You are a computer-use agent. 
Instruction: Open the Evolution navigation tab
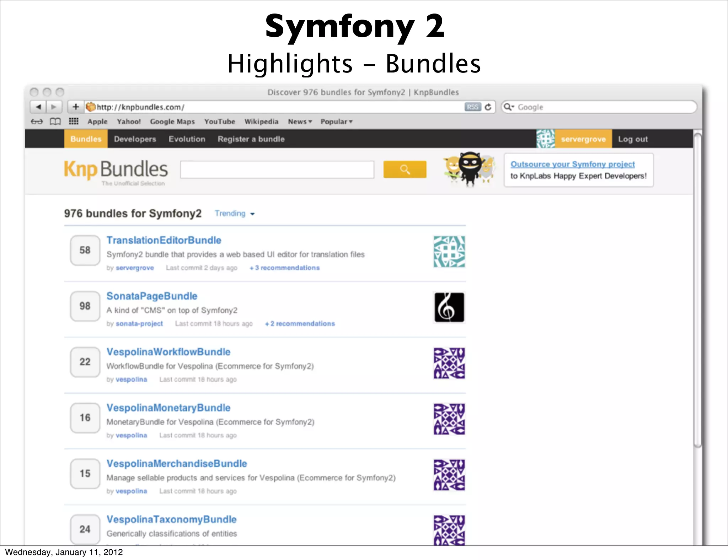tap(187, 139)
